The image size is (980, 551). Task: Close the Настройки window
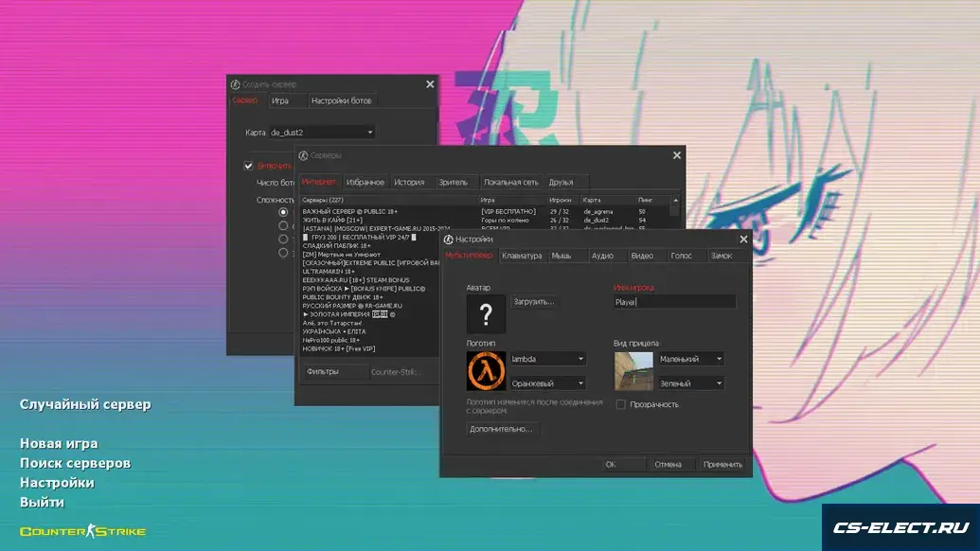(743, 240)
